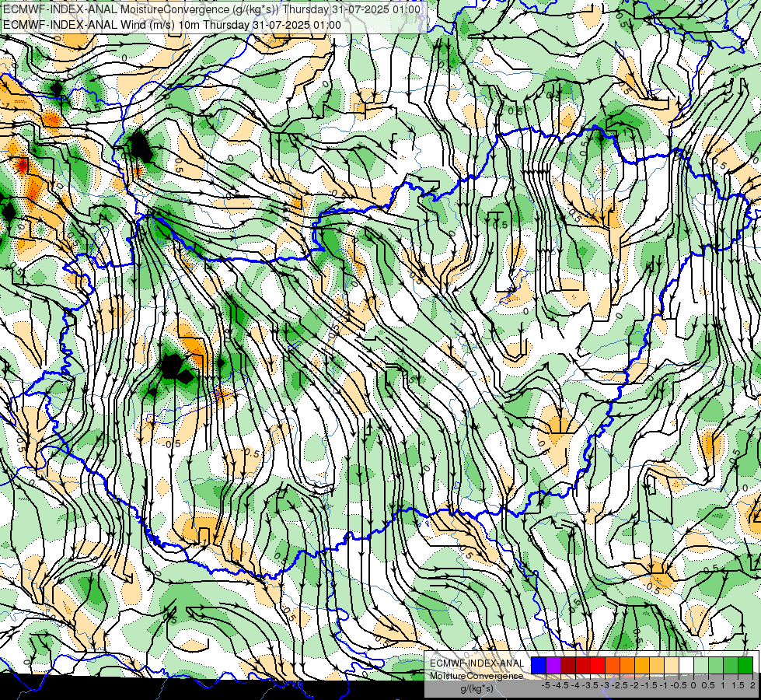Click the white legend swatch left of 0
The width and height of the screenshot is (761, 700).
pyautogui.click(x=686, y=666)
